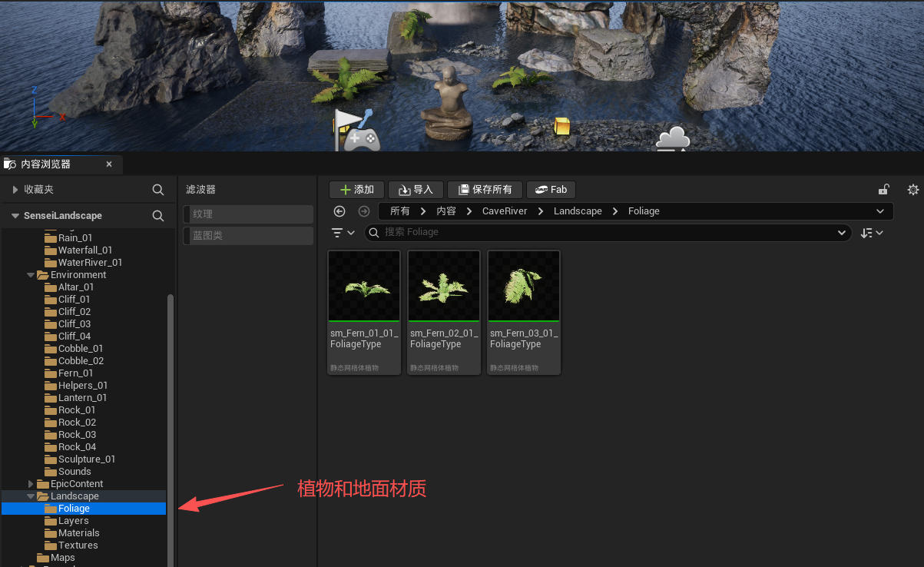Collapse the Environment folder tree arrow
Viewport: 924px width, 567px height.
point(31,275)
